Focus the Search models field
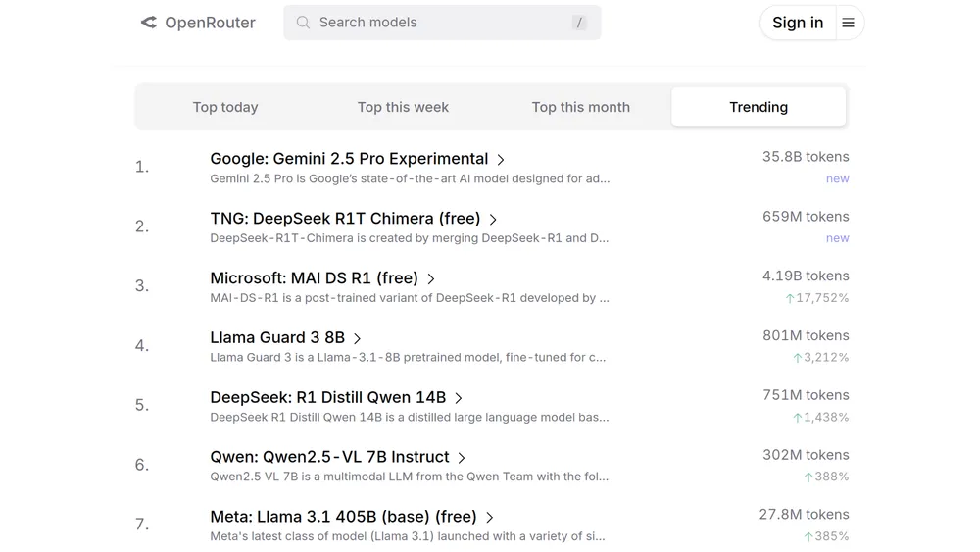The height and width of the screenshot is (552, 980). point(431,23)
